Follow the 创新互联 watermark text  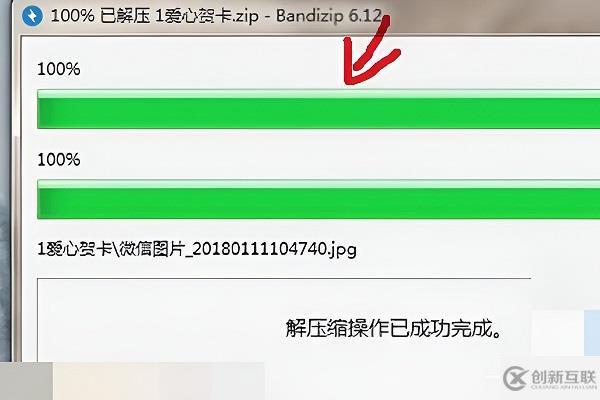click(563, 377)
